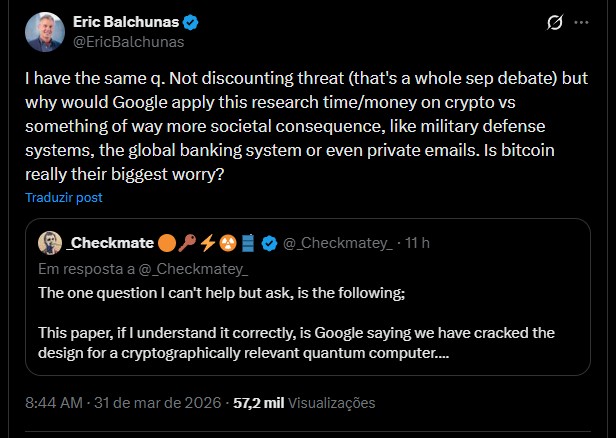Open the Grok icon on the tweet
Viewport: 616px width, 438px height.
[556, 22]
